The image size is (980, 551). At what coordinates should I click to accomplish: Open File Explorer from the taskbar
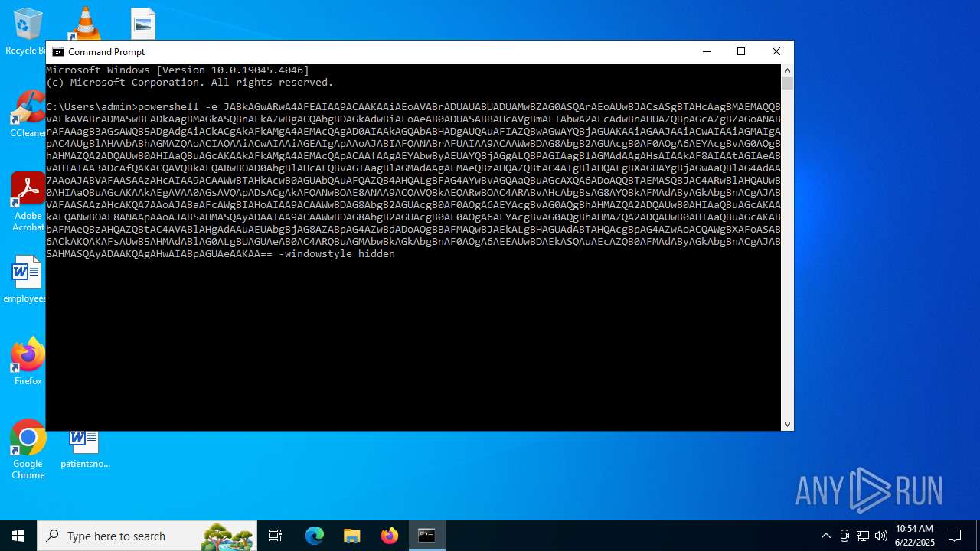[352, 536]
